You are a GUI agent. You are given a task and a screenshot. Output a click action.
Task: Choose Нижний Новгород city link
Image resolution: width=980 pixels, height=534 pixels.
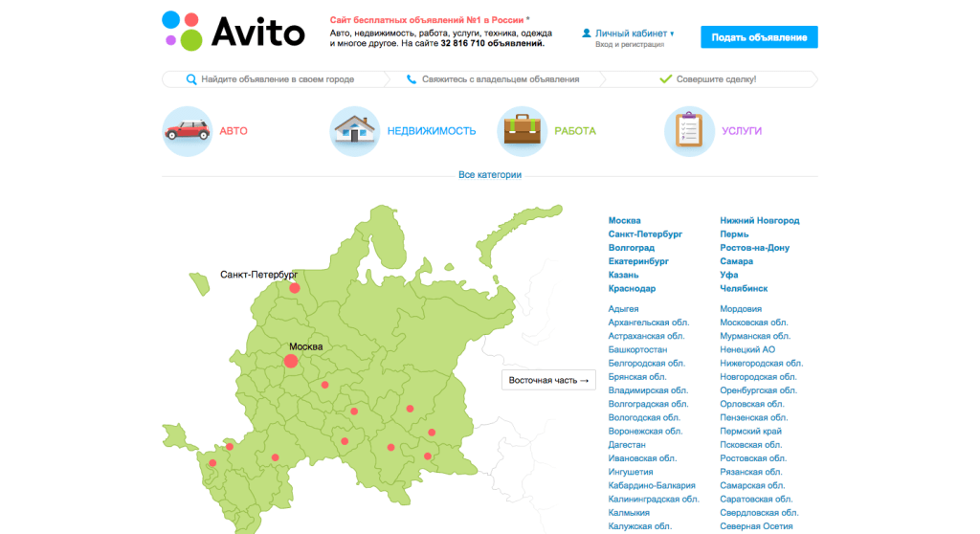(x=759, y=220)
